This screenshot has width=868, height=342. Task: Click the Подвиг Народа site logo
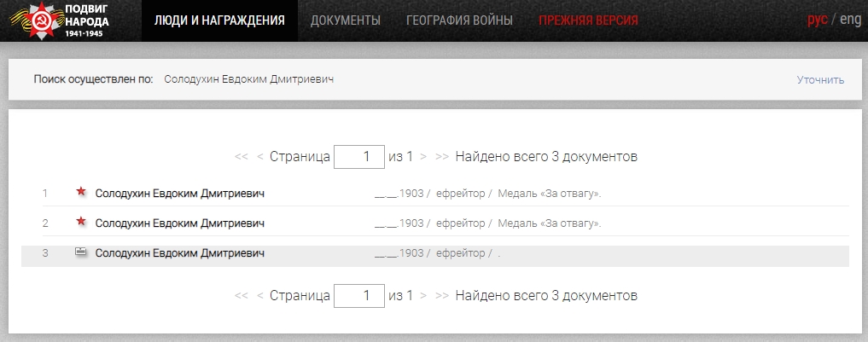click(x=67, y=21)
